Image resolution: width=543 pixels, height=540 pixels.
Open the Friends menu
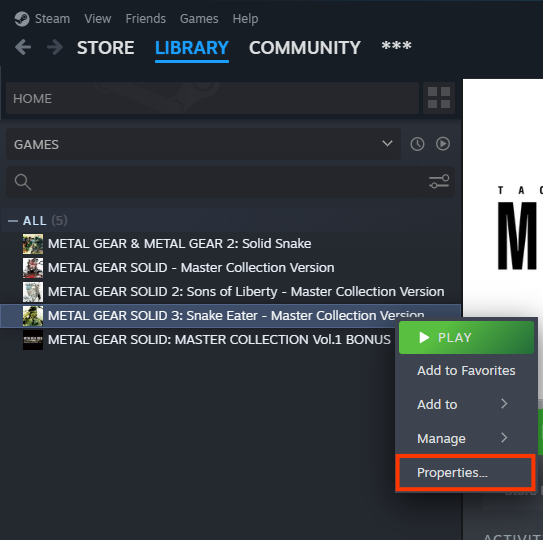(x=145, y=19)
